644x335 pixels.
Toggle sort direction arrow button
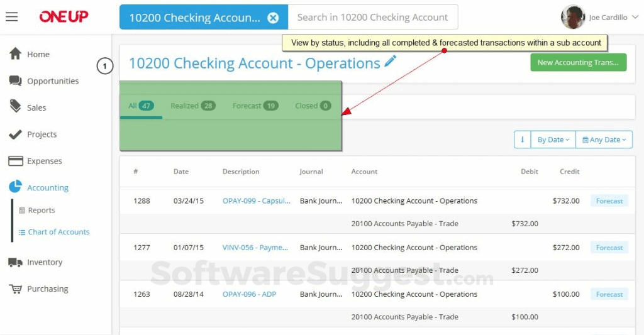coord(522,140)
